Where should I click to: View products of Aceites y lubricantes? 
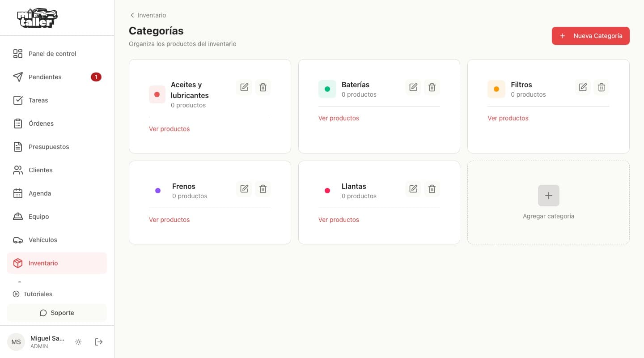click(x=169, y=129)
